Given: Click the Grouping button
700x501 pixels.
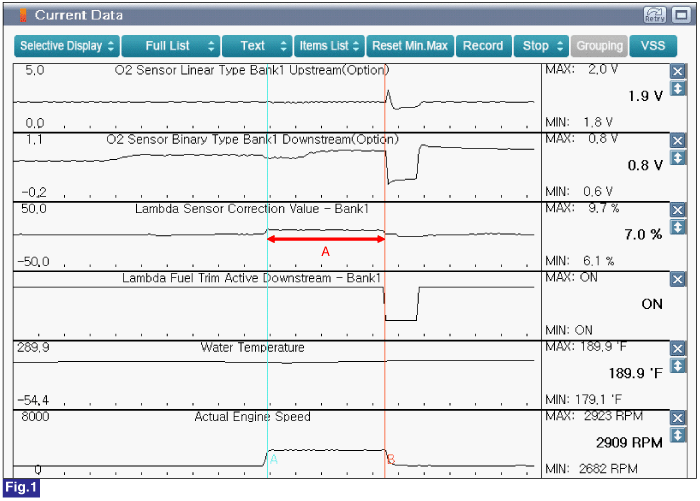Looking at the screenshot, I should point(599,46).
